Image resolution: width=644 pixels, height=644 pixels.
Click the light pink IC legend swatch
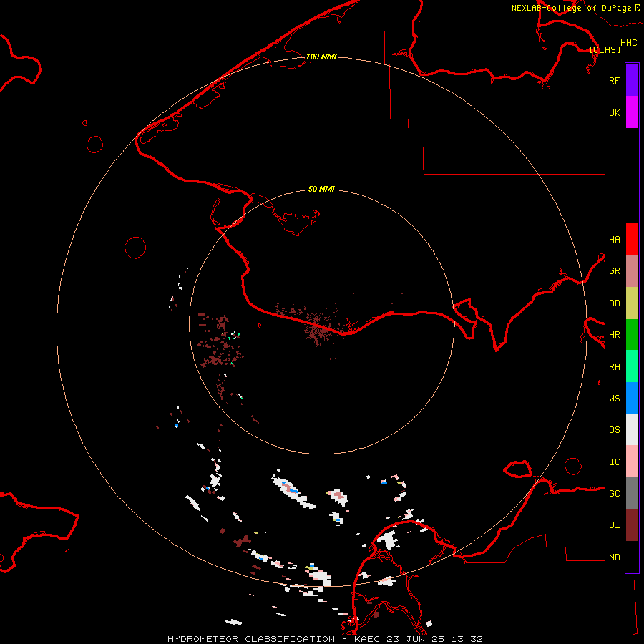(x=632, y=462)
